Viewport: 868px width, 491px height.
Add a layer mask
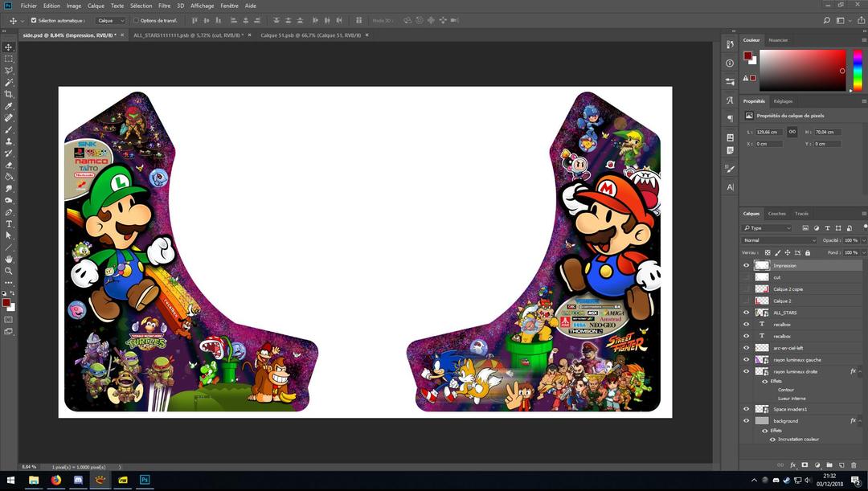point(805,465)
